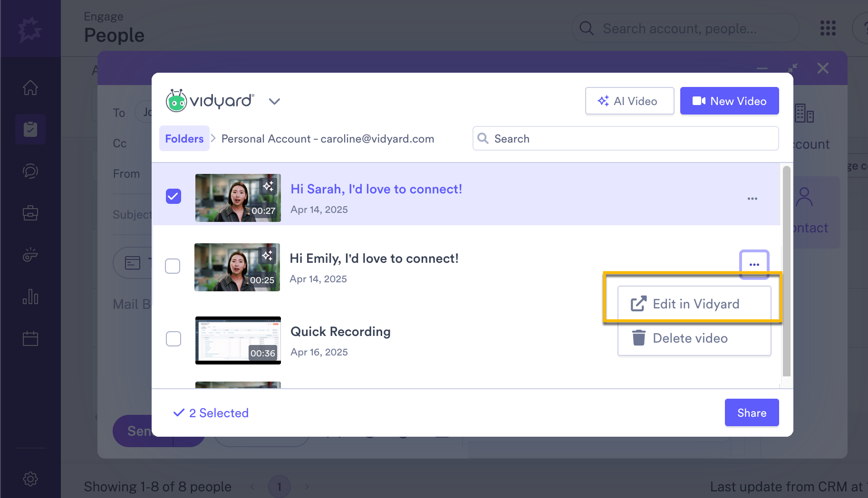Choose Edit in Vidyard from menu
This screenshot has width=868, height=498.
coord(694,304)
